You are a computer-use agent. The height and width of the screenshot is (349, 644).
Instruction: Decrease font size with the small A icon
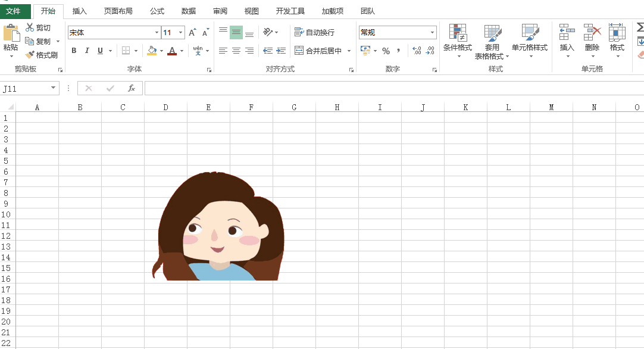[205, 33]
